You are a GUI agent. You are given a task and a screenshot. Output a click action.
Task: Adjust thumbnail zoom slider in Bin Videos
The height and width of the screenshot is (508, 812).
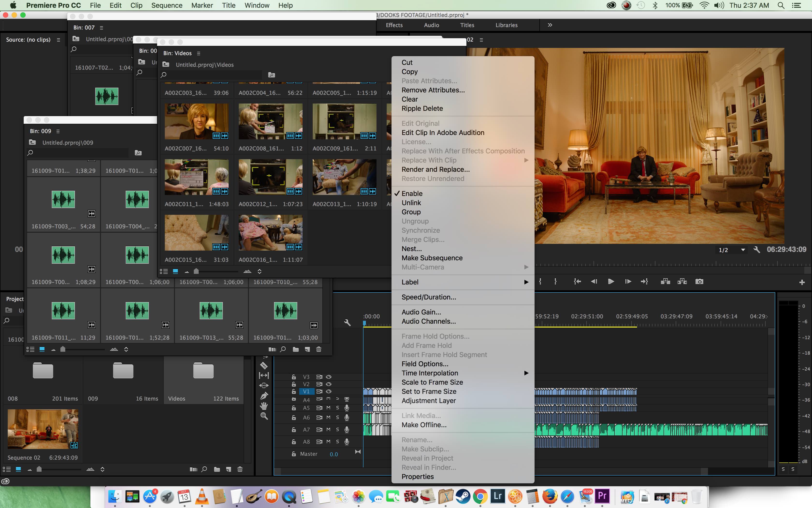pos(197,271)
